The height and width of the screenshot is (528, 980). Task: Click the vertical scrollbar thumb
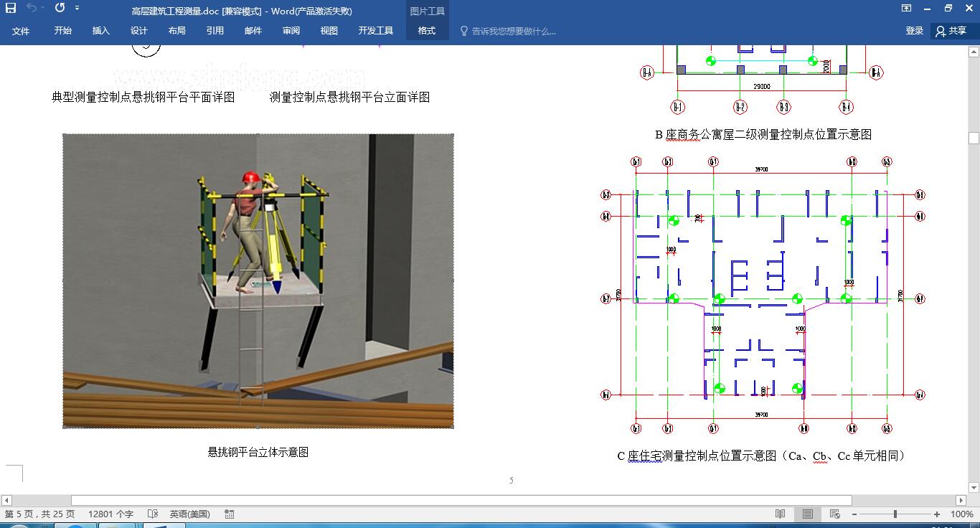pyautogui.click(x=974, y=138)
